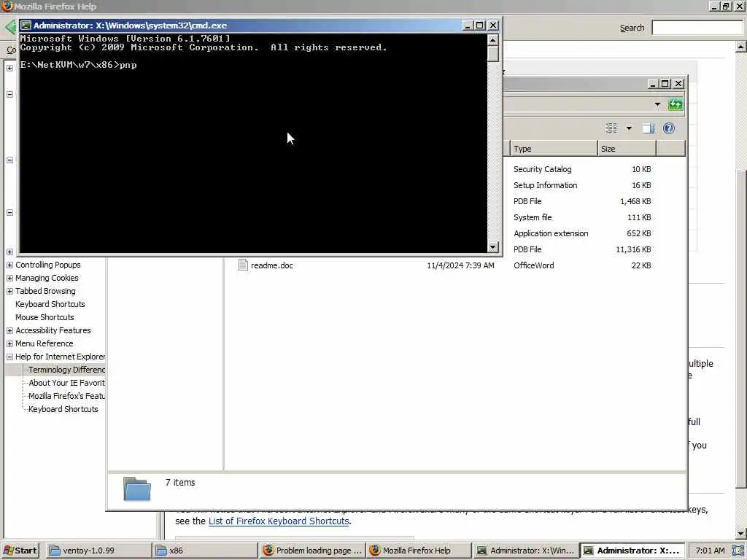Viewport: 747px width, 560px height.
Task: Expand Managing Cookies in help tree
Action: pyautogui.click(x=9, y=278)
